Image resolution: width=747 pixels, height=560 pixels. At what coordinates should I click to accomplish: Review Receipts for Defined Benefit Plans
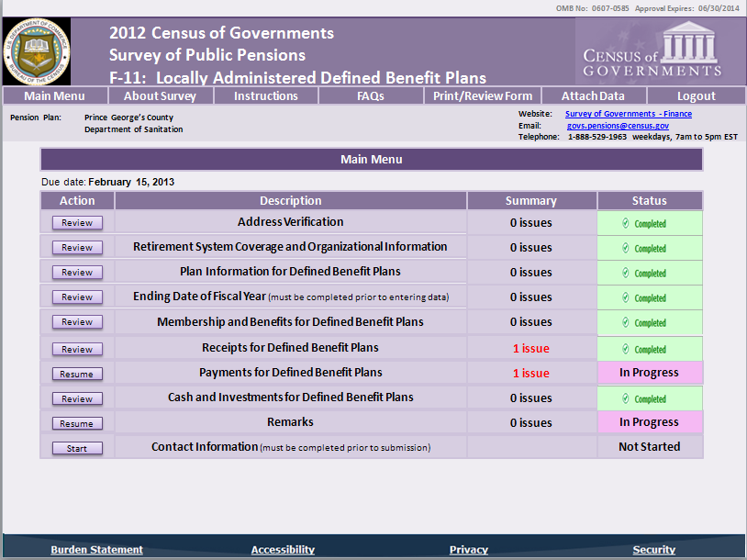(x=77, y=349)
